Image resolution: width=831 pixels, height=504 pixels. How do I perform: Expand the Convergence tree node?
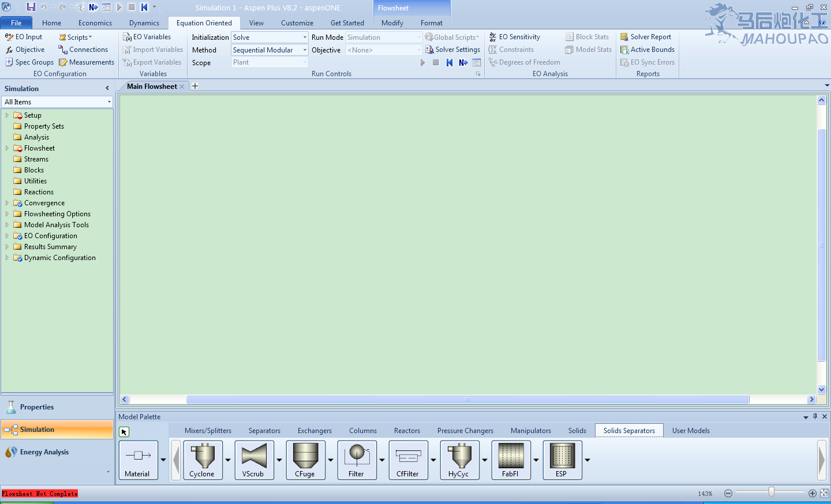point(7,203)
